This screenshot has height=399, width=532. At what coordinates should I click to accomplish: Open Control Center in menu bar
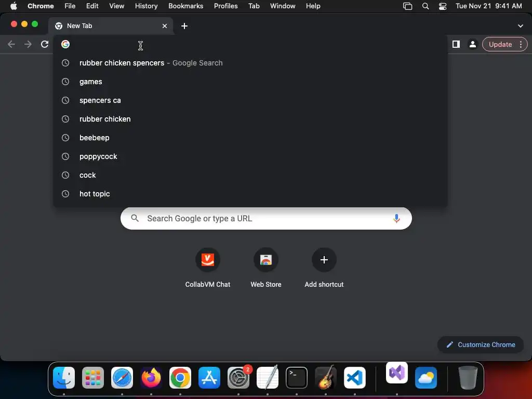click(443, 6)
